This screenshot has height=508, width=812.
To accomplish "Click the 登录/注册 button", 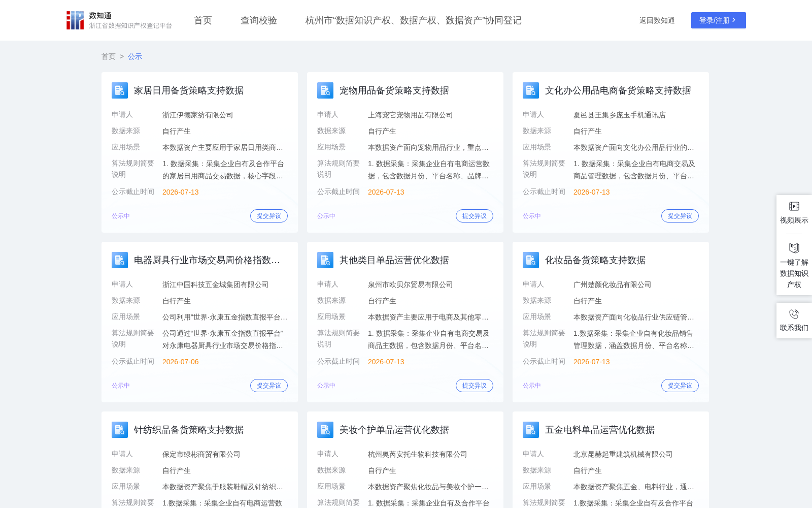I will click(x=719, y=20).
